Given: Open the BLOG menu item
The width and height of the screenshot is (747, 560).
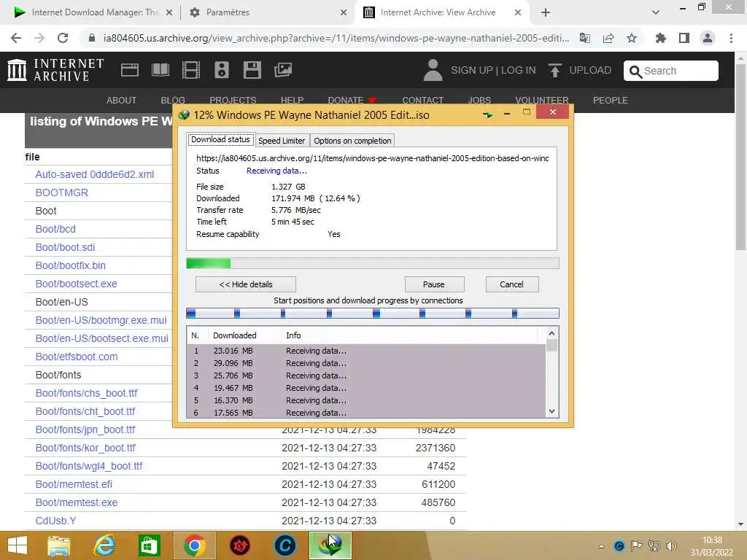Looking at the screenshot, I should click(173, 100).
